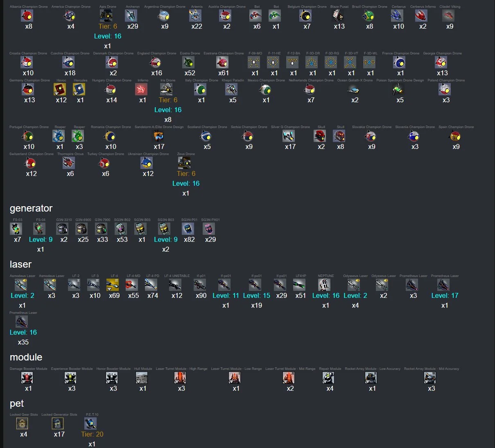
Task: Click the 'module' section heading
Action: point(26,357)
